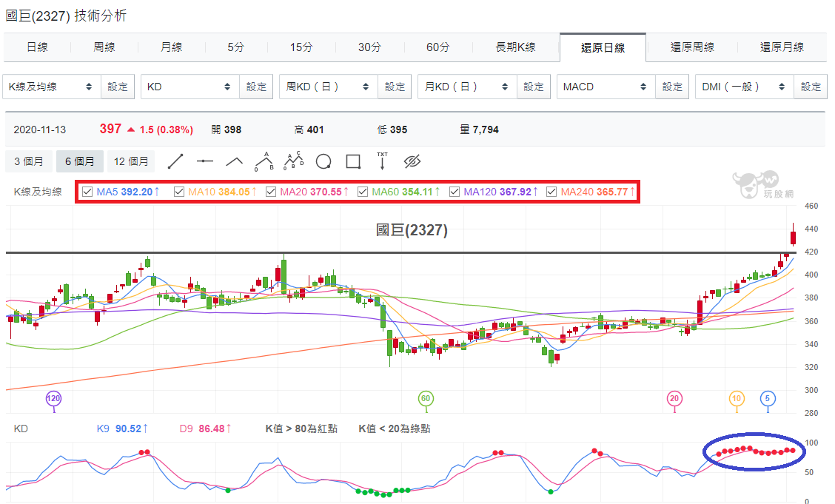Image resolution: width=835 pixels, height=504 pixels.
Task: Select the 0-B-C-D wave pattern tool
Action: click(293, 161)
